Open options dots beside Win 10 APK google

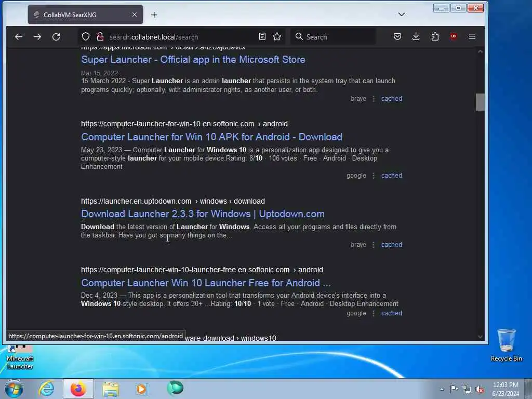374,176
